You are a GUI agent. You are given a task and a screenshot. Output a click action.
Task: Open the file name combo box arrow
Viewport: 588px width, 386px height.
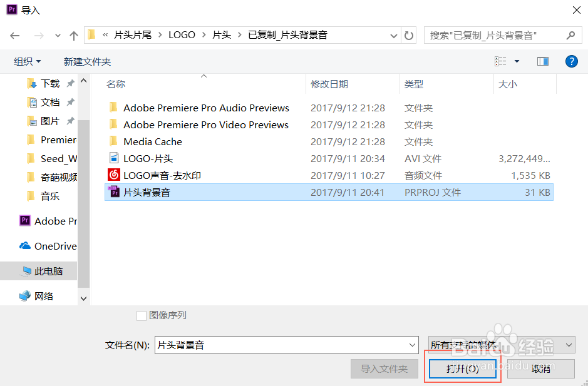412,345
